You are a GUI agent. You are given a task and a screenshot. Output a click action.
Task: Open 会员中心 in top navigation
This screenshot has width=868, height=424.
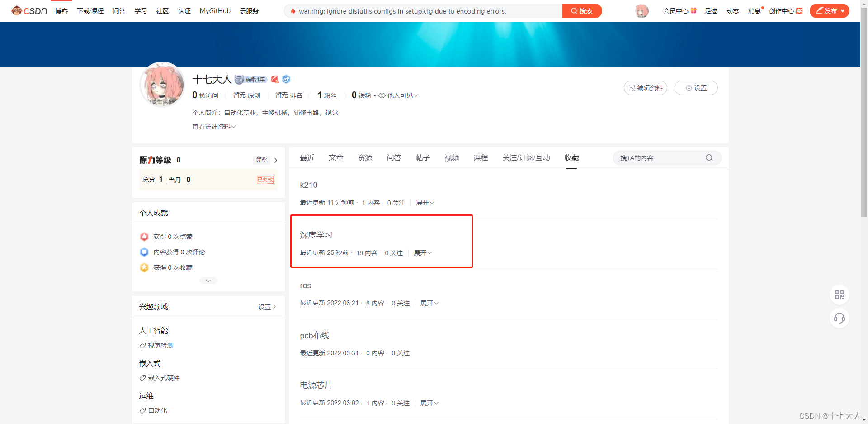click(679, 11)
